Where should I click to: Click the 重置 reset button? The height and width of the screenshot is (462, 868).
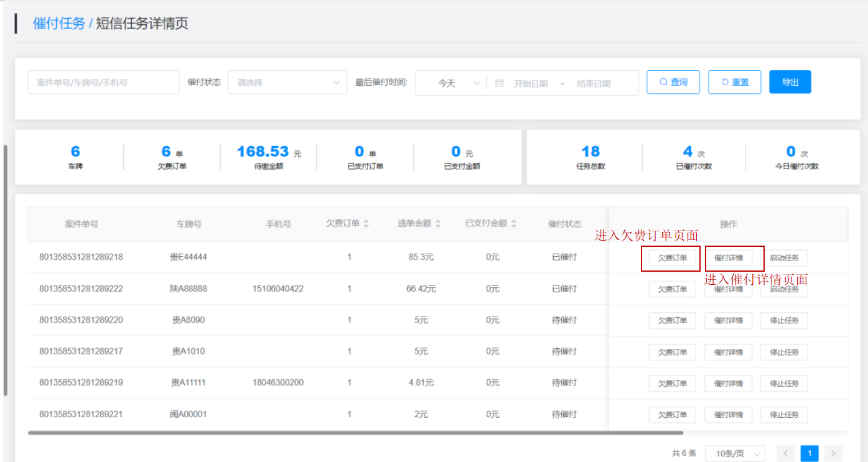click(x=734, y=82)
